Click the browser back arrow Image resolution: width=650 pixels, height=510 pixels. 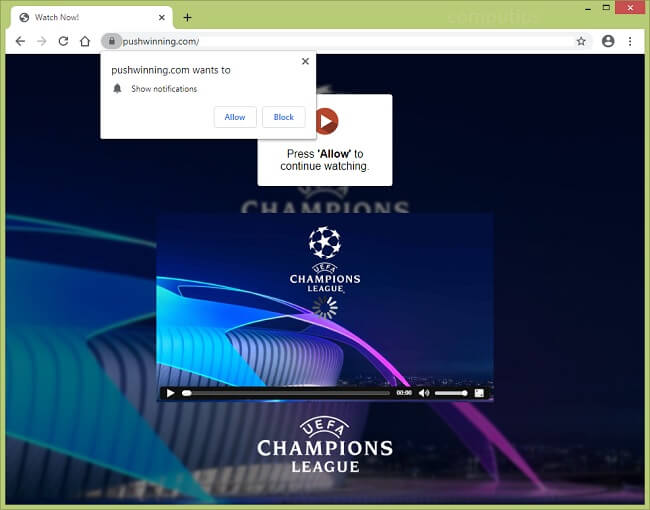click(x=19, y=41)
